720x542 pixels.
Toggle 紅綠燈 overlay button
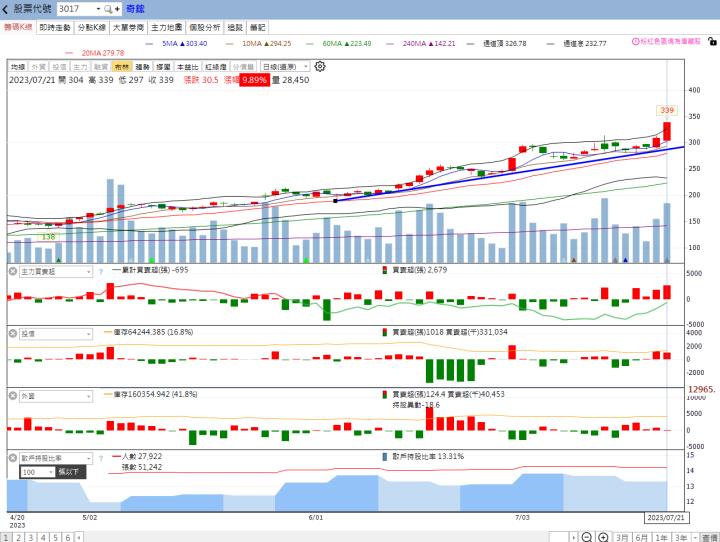click(215, 67)
